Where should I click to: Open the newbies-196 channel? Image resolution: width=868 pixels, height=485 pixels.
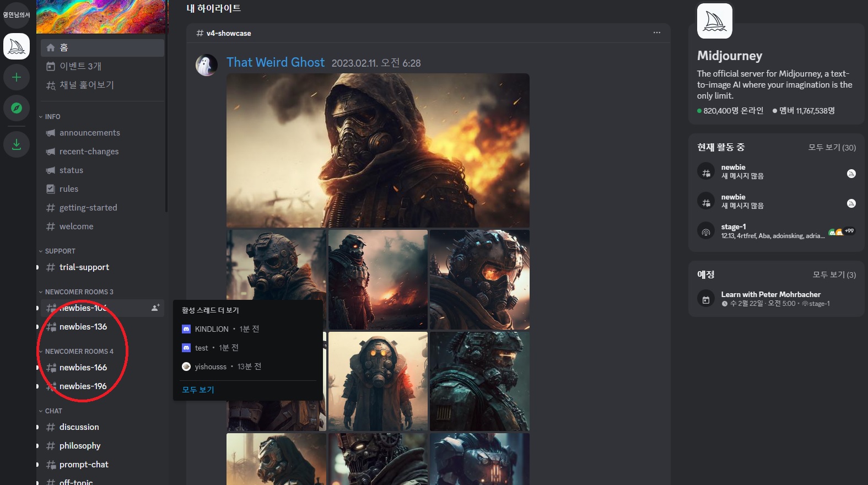(103, 386)
